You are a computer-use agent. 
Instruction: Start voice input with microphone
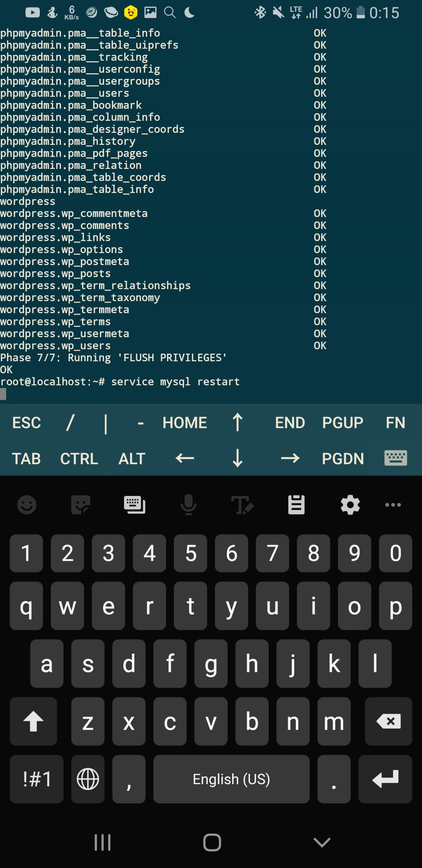click(x=189, y=505)
